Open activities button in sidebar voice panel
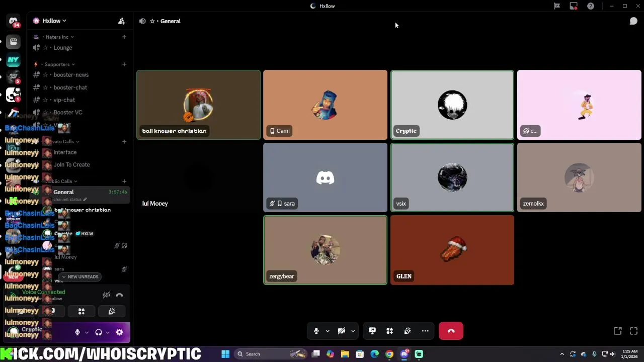Screen dimensions: 644x362 coord(82,312)
